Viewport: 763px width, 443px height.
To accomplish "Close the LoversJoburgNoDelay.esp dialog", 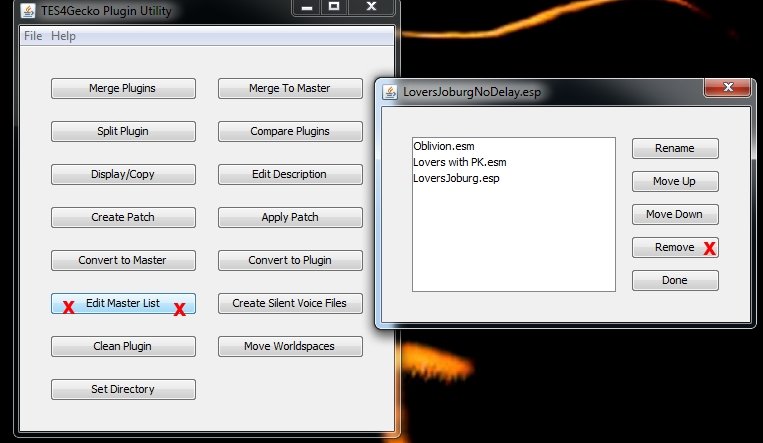I will 728,87.
